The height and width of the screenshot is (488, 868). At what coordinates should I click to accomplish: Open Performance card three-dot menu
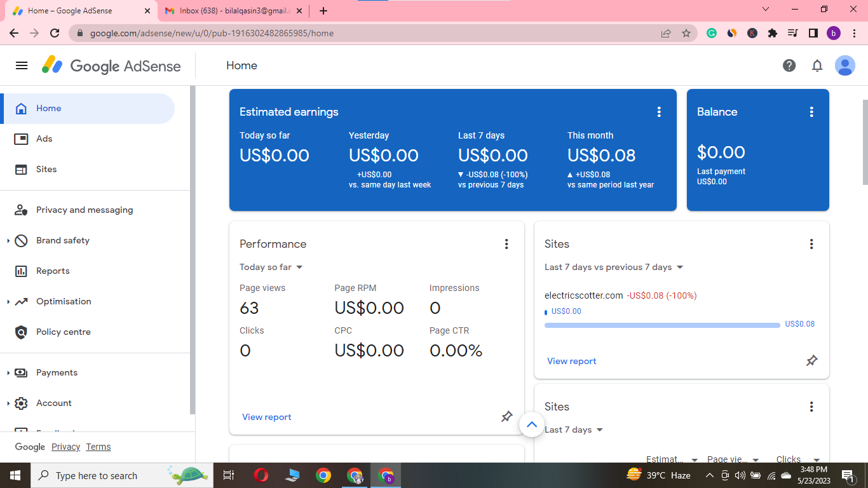506,244
